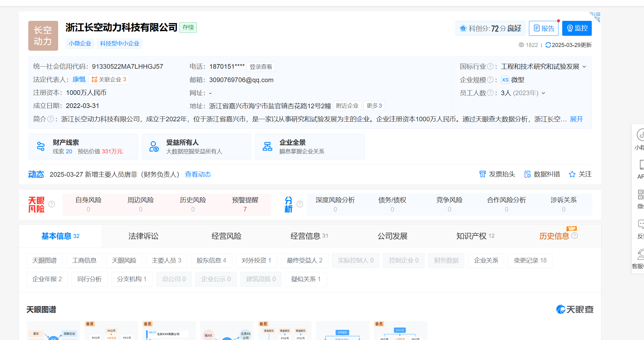The image size is (644, 340).
Task: Click the 企业全景 structure icon
Action: click(x=267, y=147)
